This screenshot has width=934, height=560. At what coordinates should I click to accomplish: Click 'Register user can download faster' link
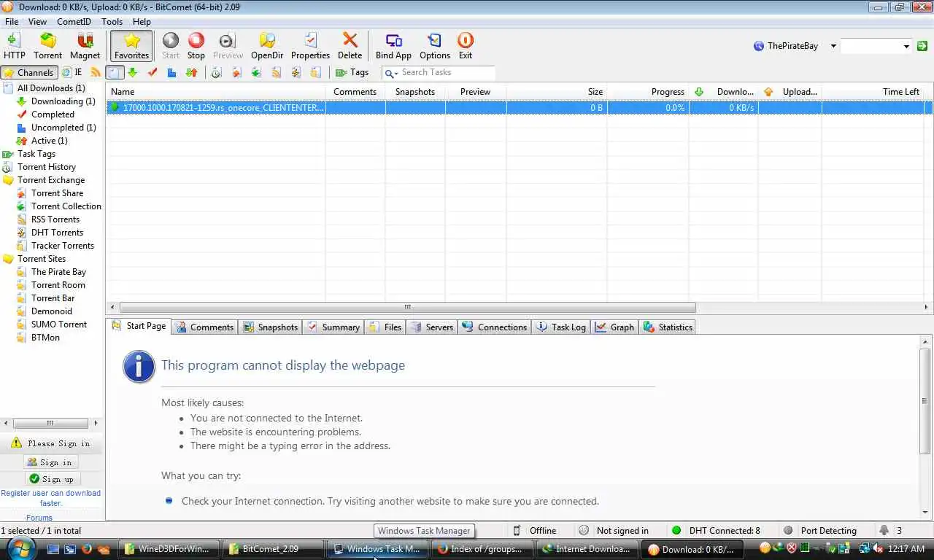[x=51, y=498]
